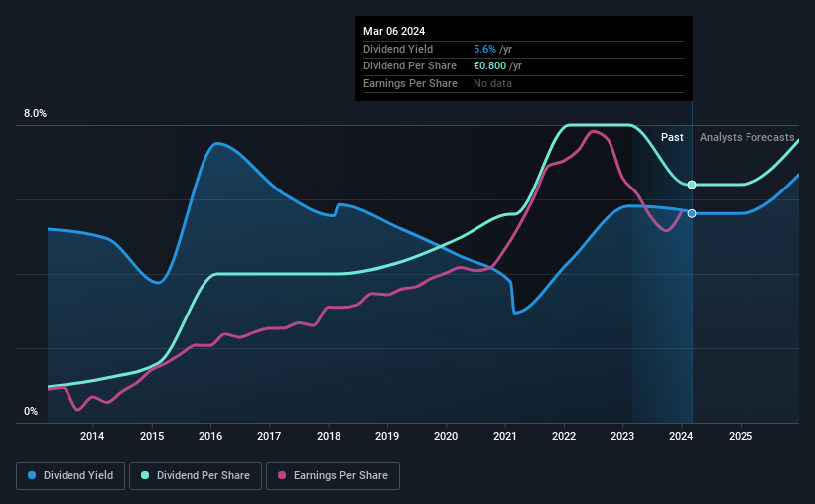This screenshot has height=504, width=815.
Task: Click the 2015 x-axis label
Action: click(152, 436)
